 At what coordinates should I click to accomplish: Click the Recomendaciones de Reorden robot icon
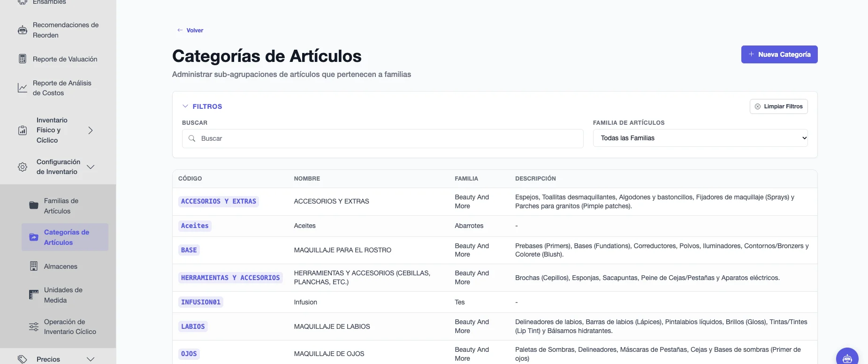(23, 30)
